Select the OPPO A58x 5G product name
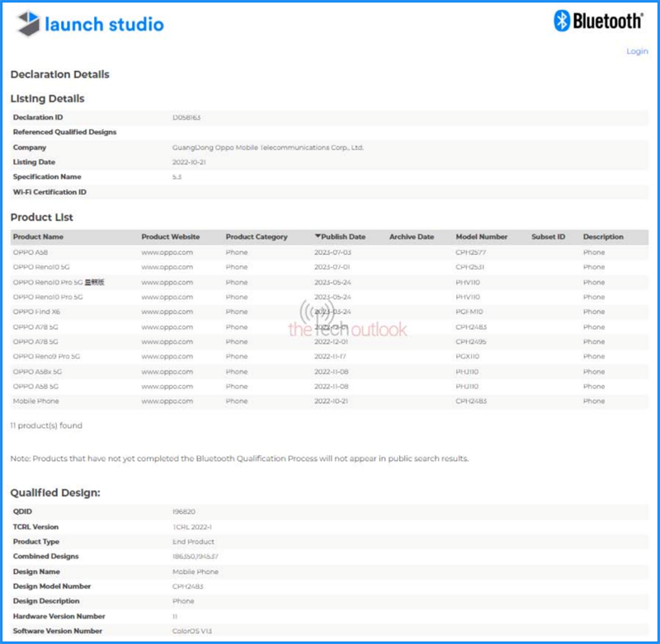Screen dimensions: 660x644 click(37, 372)
